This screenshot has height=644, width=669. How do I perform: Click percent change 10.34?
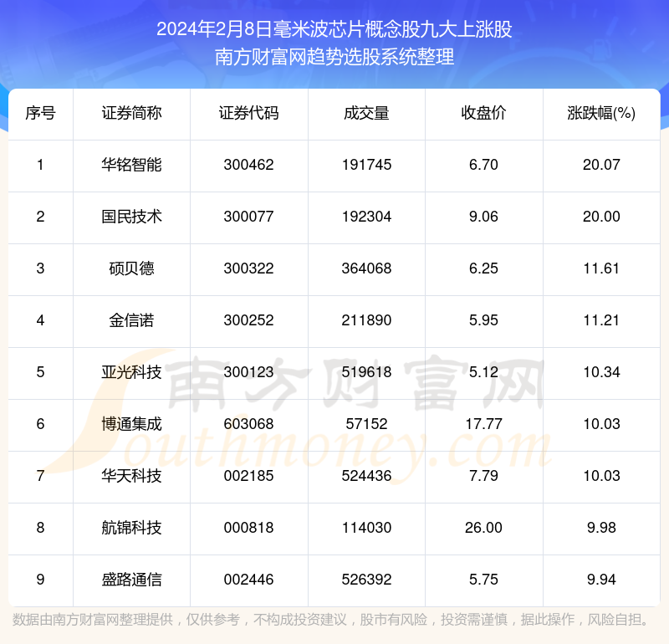601,372
